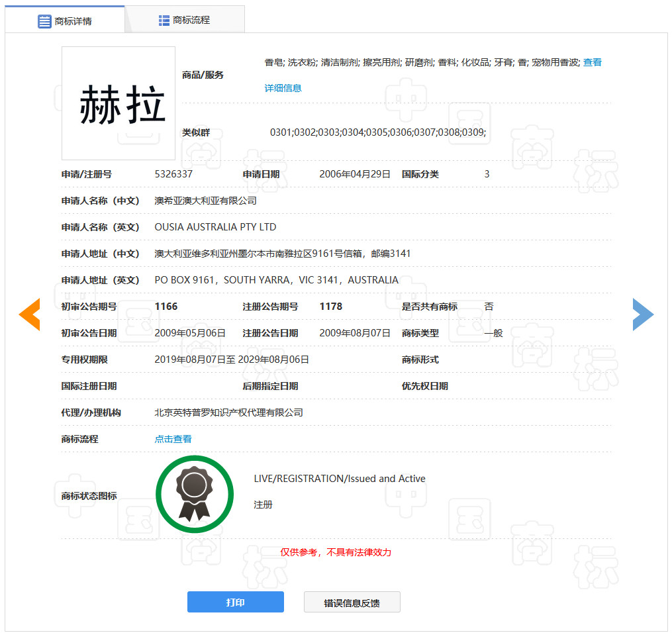672x633 pixels.
Task: Select the list icon on 商标流程 tab
Action: (x=163, y=21)
